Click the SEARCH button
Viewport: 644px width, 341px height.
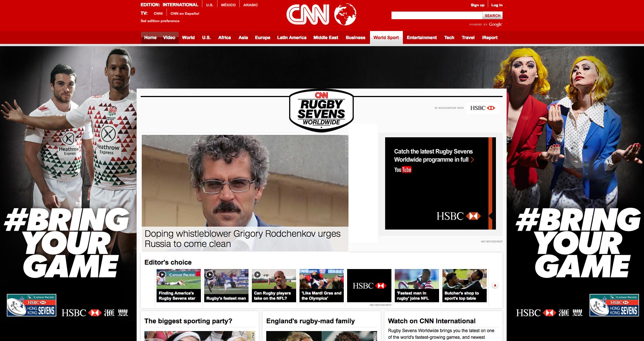pyautogui.click(x=492, y=15)
